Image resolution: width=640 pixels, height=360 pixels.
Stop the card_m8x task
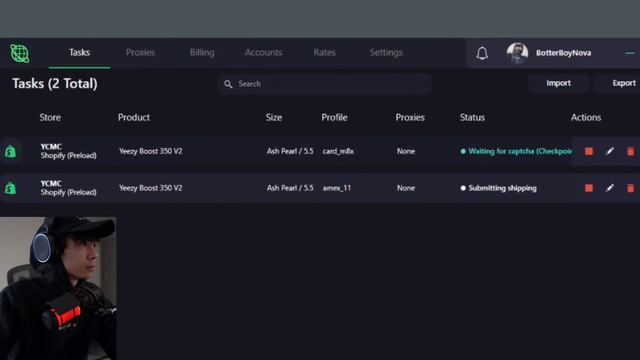click(x=589, y=151)
